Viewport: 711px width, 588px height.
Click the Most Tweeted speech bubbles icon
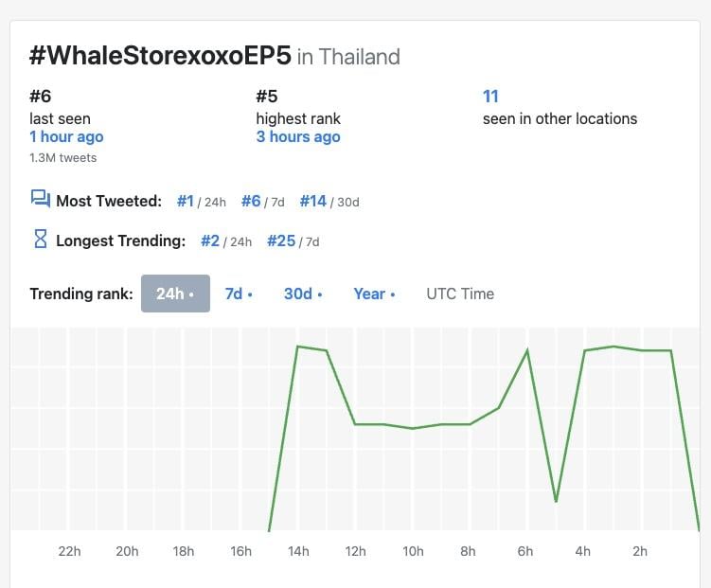[41, 200]
